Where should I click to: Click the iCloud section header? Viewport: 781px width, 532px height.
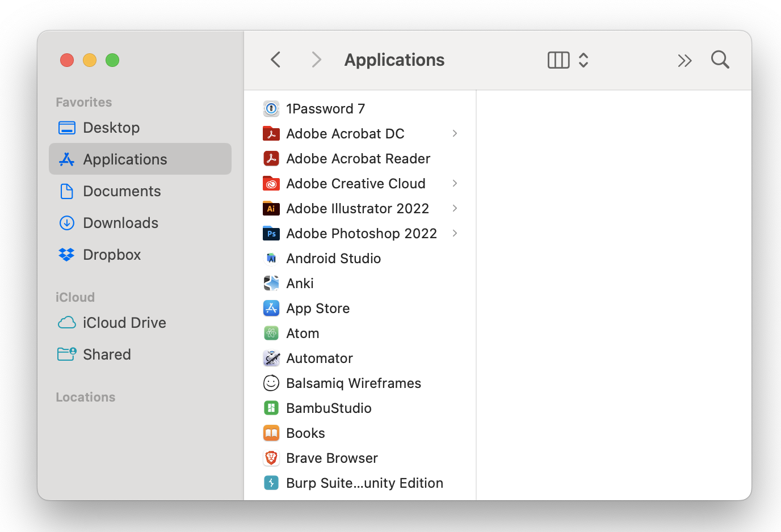click(x=75, y=297)
